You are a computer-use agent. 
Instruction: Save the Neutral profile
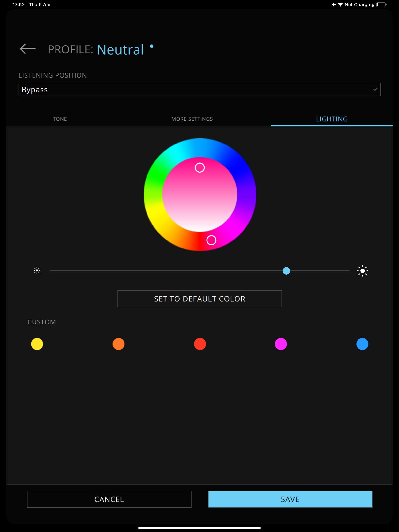290,499
